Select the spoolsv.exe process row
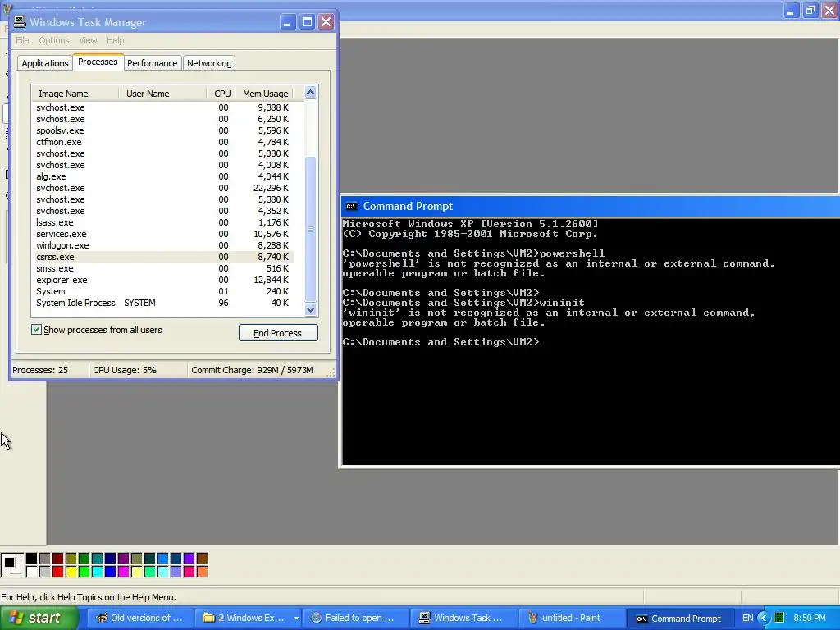The image size is (840, 630). (x=163, y=130)
